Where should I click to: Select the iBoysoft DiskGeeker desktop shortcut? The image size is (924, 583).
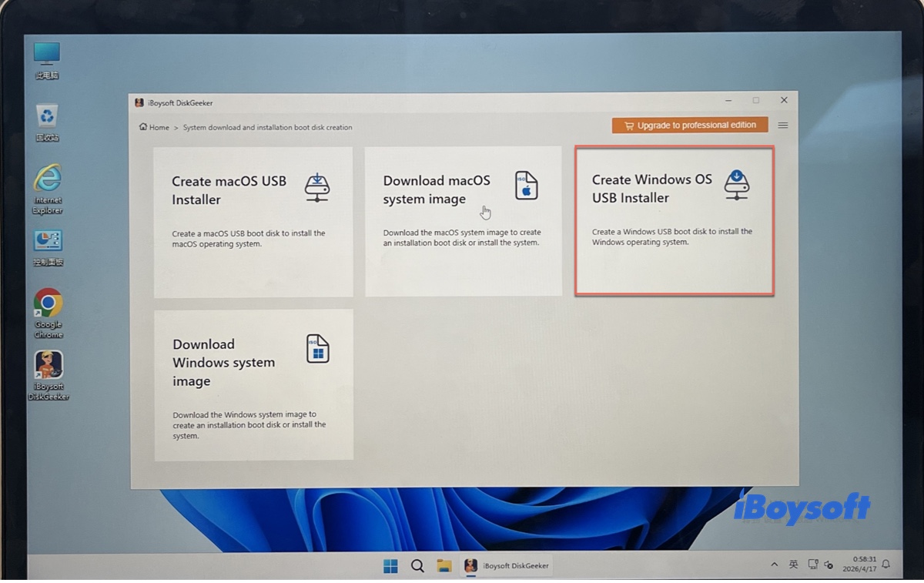tap(49, 376)
